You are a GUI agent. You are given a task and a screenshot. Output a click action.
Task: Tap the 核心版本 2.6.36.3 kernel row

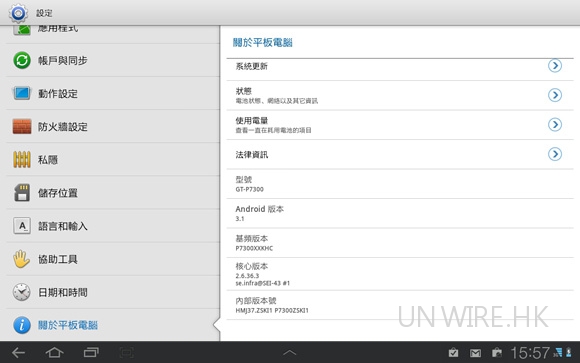(x=400, y=274)
